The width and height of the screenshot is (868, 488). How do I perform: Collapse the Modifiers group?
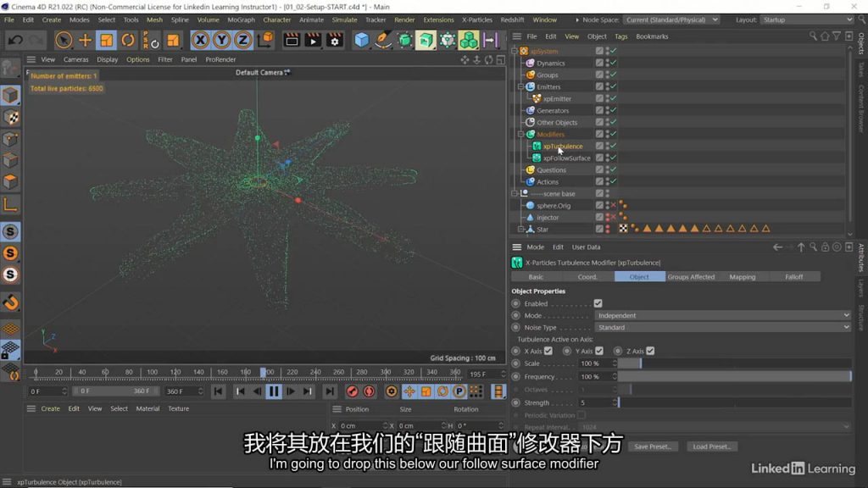(521, 135)
